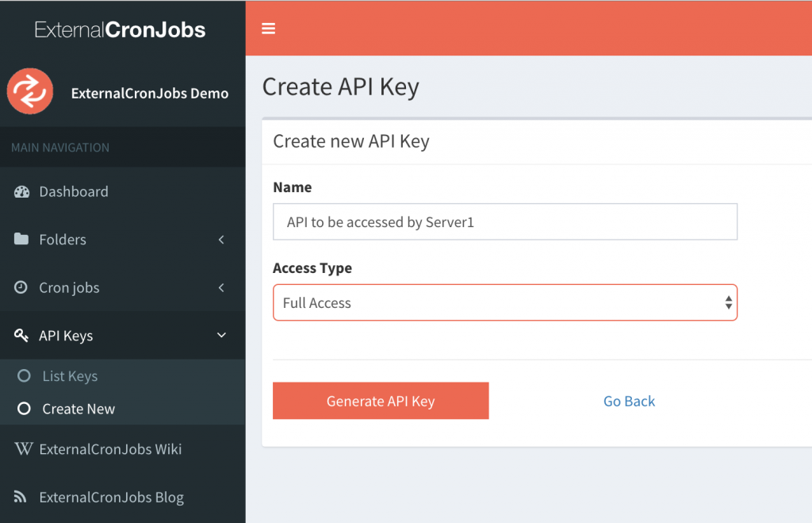Focus the Name input field

(505, 222)
